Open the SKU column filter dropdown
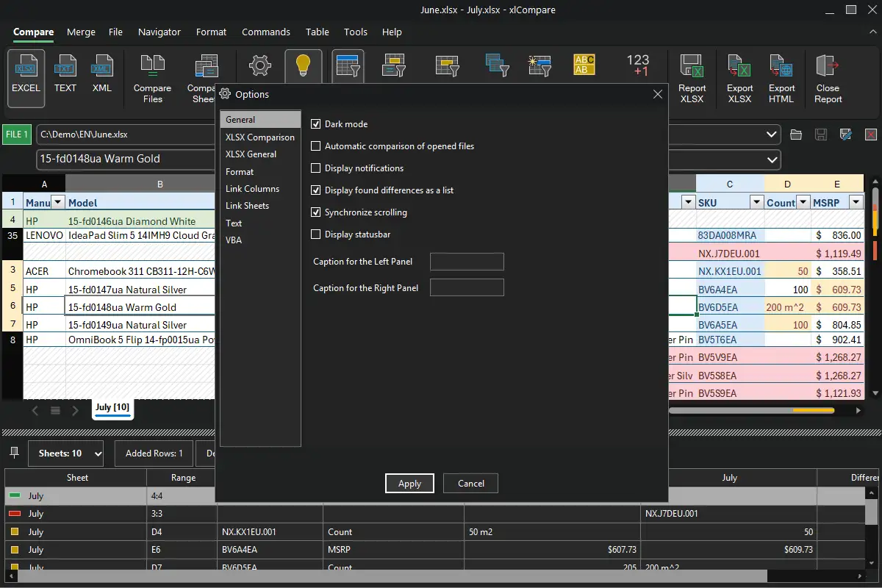 click(x=756, y=203)
